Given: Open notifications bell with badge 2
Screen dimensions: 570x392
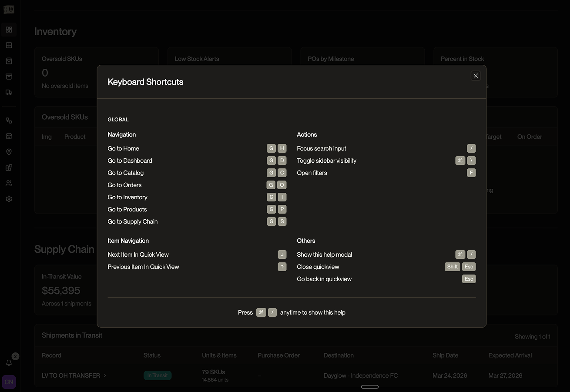Looking at the screenshot, I should pyautogui.click(x=9, y=362).
